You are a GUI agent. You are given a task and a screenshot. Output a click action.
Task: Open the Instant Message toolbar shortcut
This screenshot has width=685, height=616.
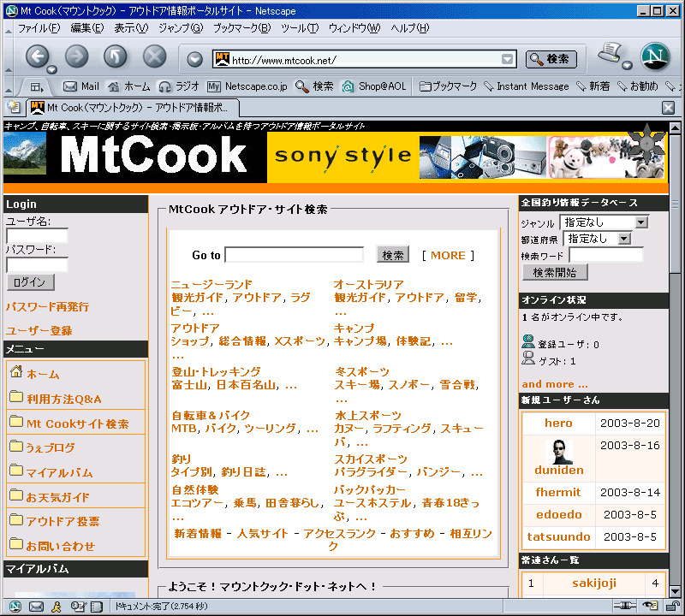(x=527, y=86)
